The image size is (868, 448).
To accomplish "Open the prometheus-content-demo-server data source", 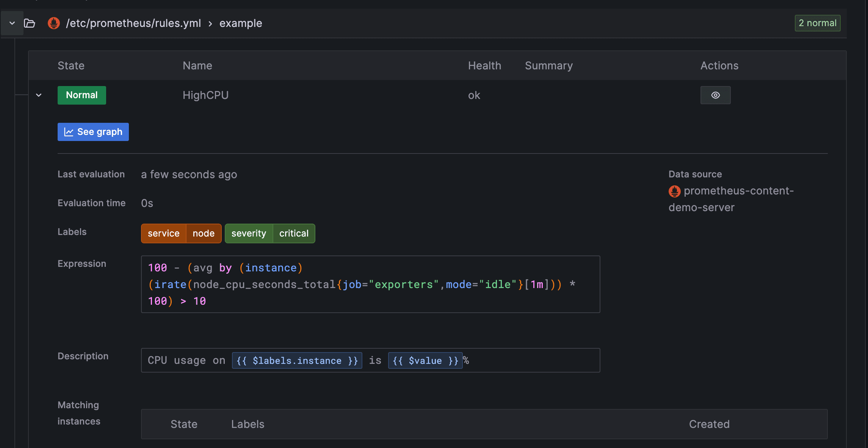I will 731,199.
